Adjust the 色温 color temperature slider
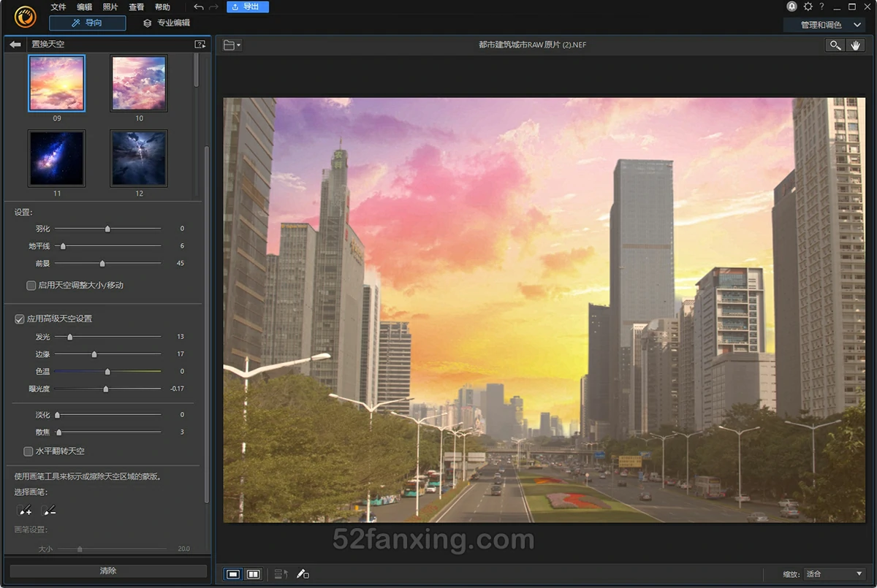 point(108,371)
